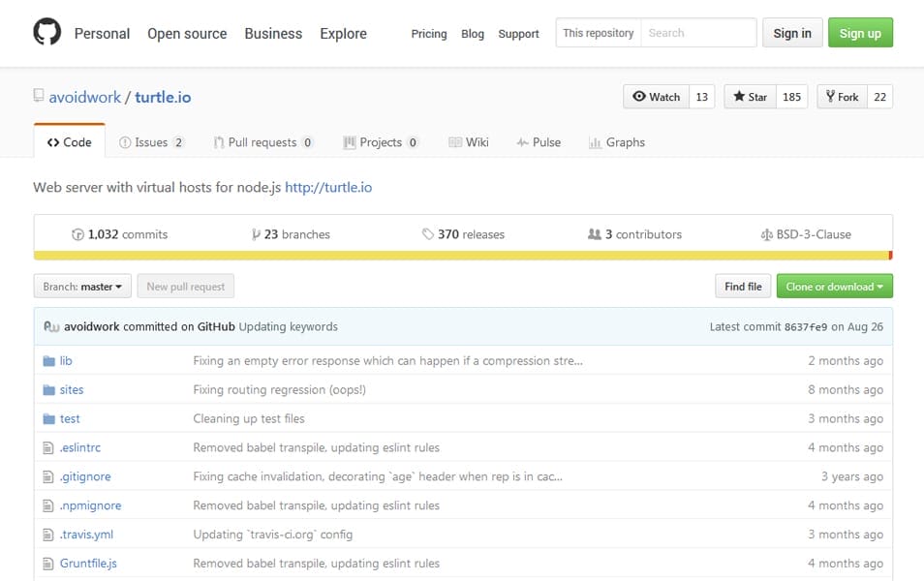
Task: Switch to the Issues tab
Action: [151, 142]
